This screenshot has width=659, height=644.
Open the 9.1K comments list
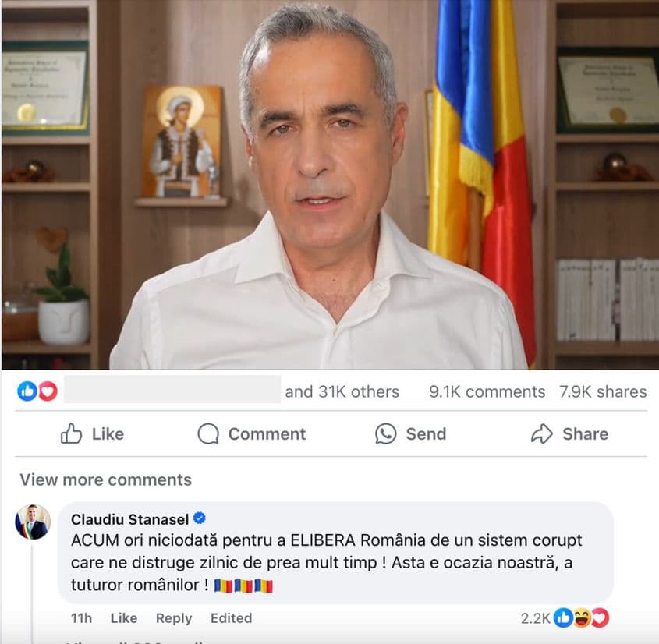pyautogui.click(x=487, y=391)
